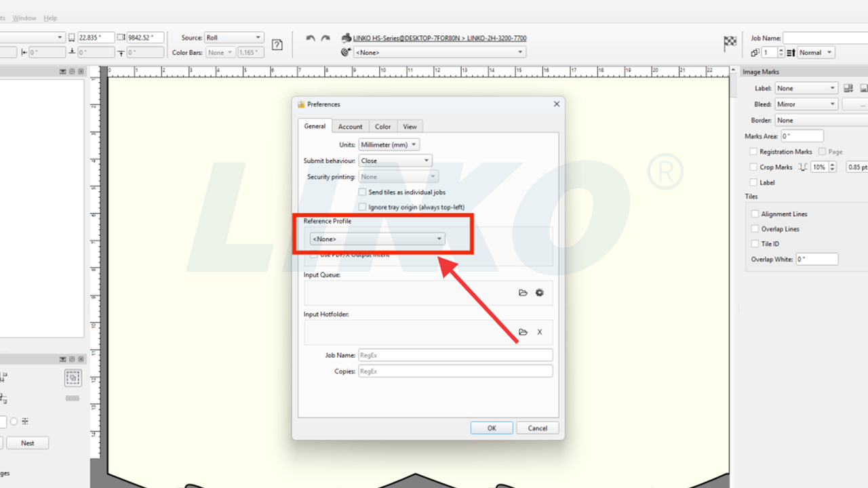Click the Nest button
Image resolution: width=868 pixels, height=488 pixels.
tap(28, 443)
